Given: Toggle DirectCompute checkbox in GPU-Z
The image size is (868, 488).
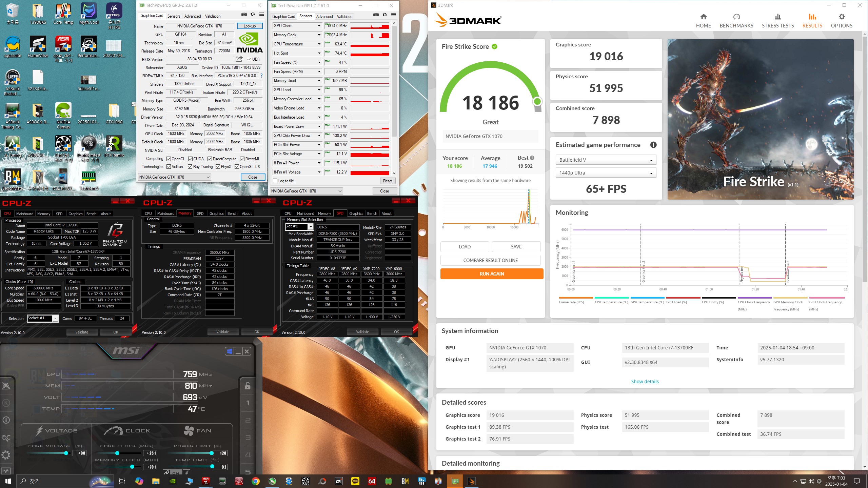Looking at the screenshot, I should tap(210, 159).
